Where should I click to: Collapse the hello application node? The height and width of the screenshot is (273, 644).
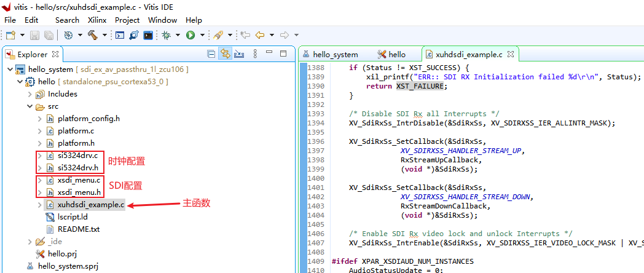pyautogui.click(x=20, y=81)
